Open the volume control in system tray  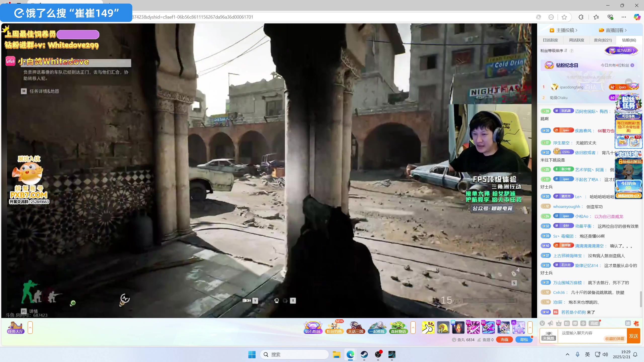pyautogui.click(x=606, y=354)
